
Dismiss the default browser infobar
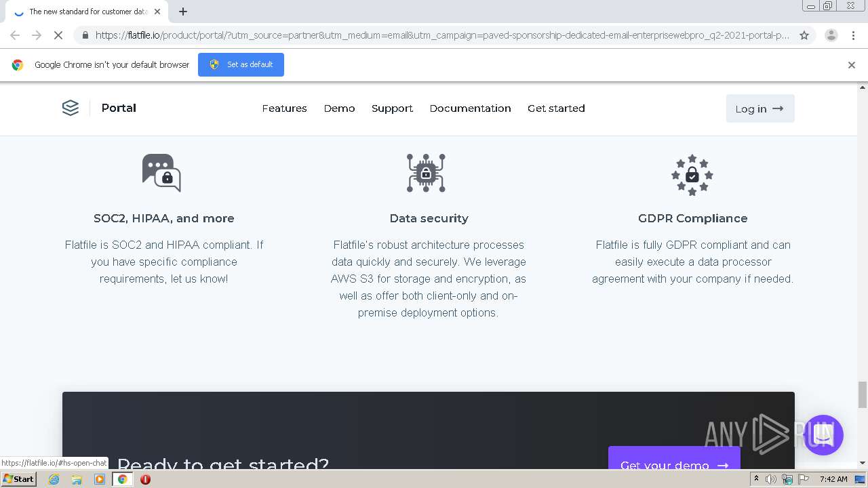[x=852, y=65]
